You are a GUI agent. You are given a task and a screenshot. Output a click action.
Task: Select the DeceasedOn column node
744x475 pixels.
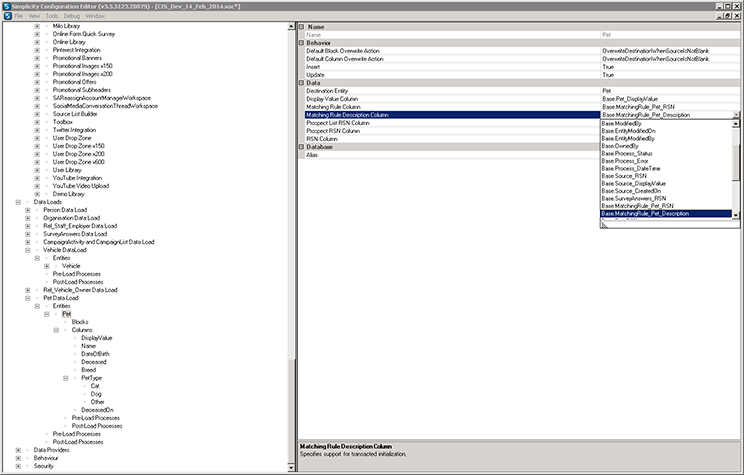(97, 410)
